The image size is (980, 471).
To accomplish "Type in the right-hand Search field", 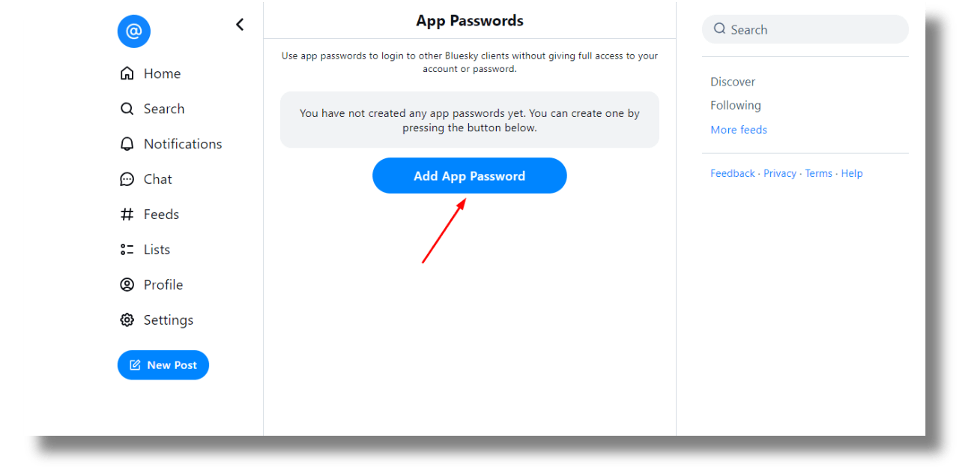I will [x=813, y=30].
